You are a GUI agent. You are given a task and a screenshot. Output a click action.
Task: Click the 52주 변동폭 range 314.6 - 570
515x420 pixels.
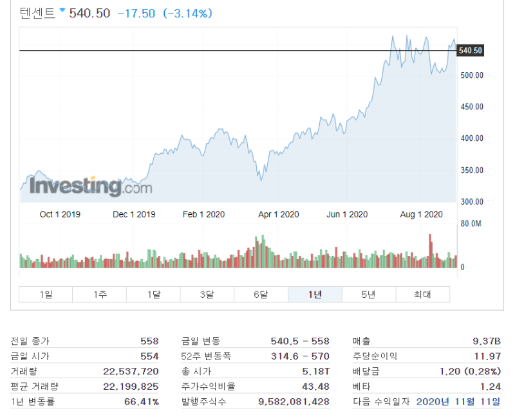(x=300, y=356)
